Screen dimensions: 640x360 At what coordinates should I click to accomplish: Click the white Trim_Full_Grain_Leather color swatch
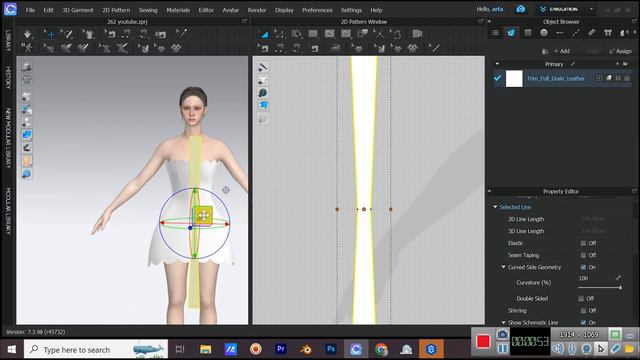coord(514,78)
